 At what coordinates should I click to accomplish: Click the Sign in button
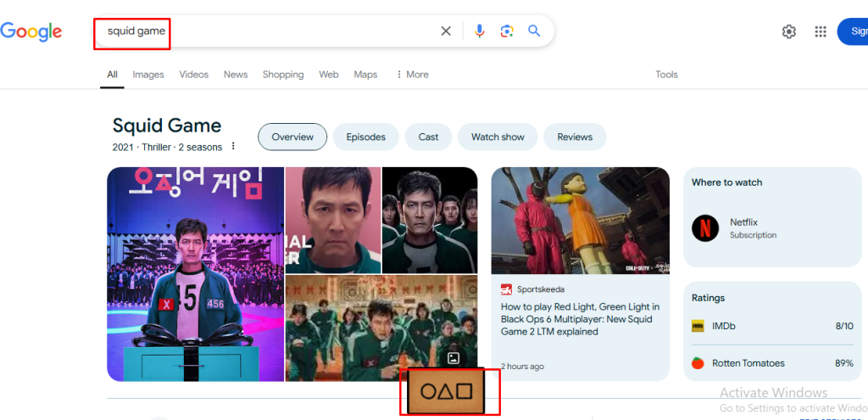[853, 31]
